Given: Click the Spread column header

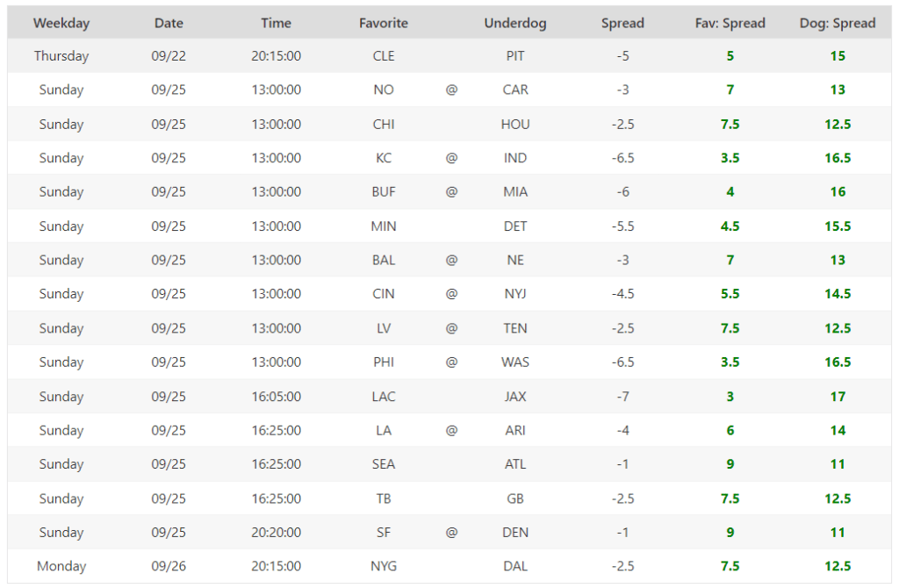Looking at the screenshot, I should point(622,23).
